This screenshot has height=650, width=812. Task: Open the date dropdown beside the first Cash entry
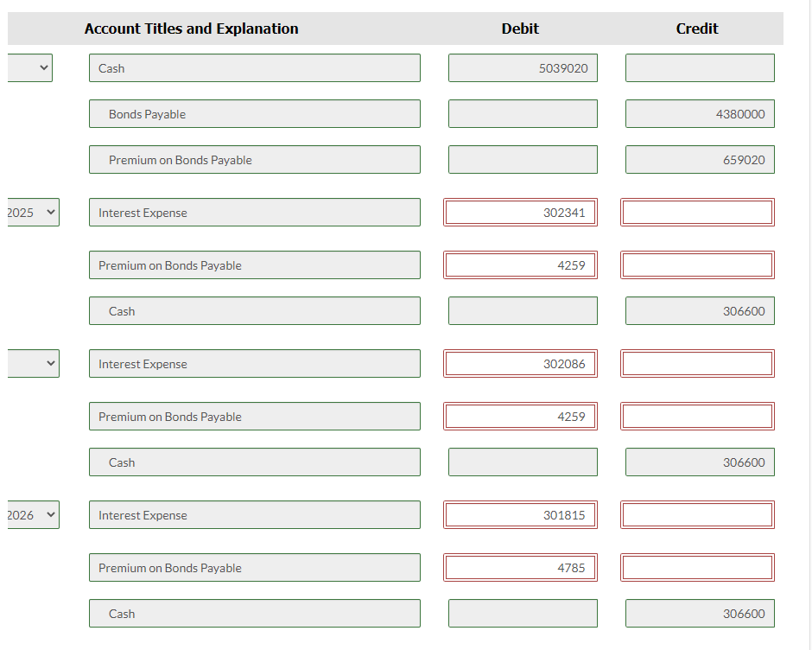[x=30, y=68]
